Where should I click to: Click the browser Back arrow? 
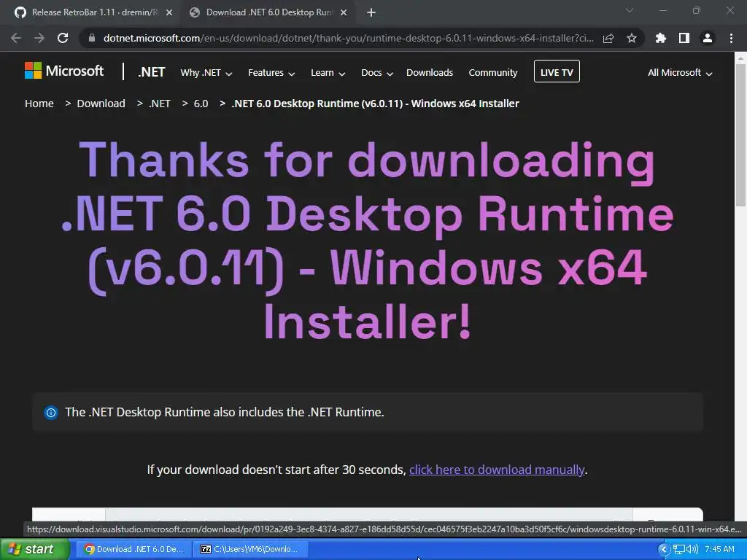tap(16, 38)
